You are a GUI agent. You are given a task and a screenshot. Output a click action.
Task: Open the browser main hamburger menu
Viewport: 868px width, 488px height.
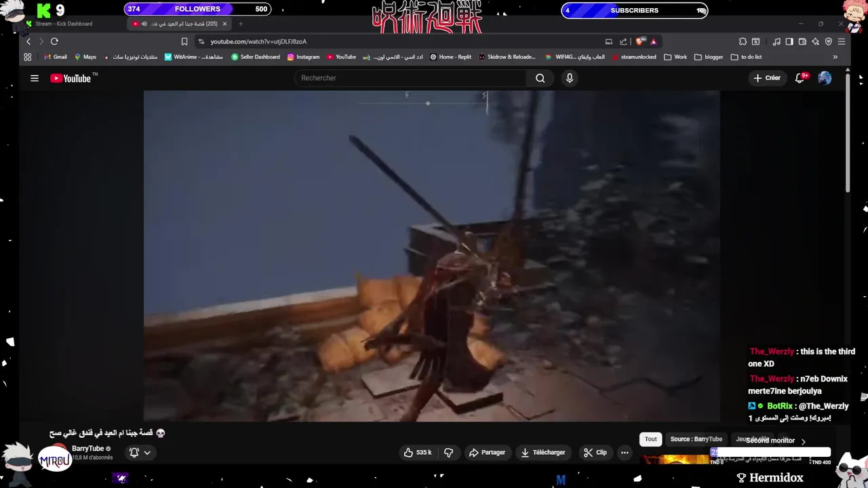(x=842, y=41)
